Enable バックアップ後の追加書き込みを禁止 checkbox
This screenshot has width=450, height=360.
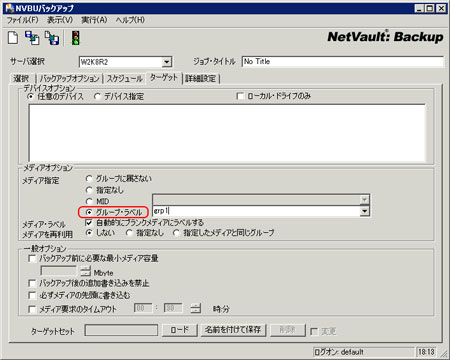(x=32, y=283)
